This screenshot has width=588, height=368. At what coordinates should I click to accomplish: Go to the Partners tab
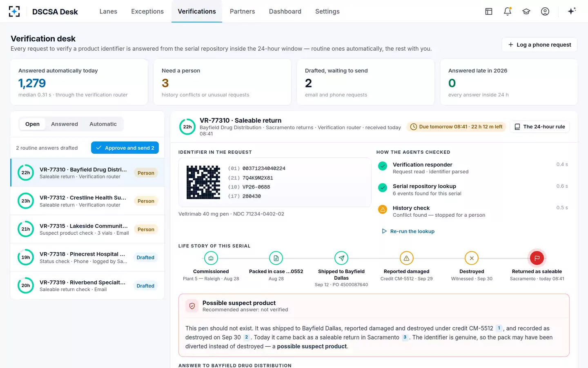[x=242, y=11]
